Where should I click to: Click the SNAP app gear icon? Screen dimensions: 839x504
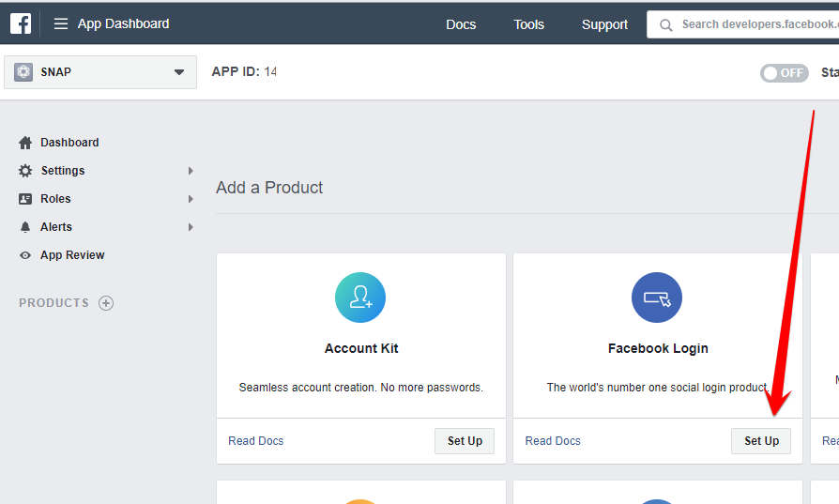tap(23, 71)
